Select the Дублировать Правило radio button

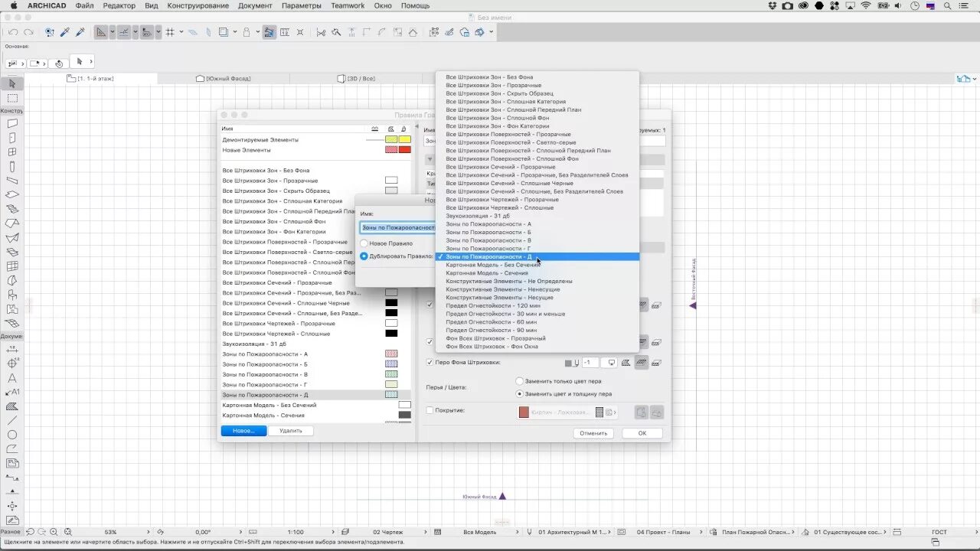[364, 256]
